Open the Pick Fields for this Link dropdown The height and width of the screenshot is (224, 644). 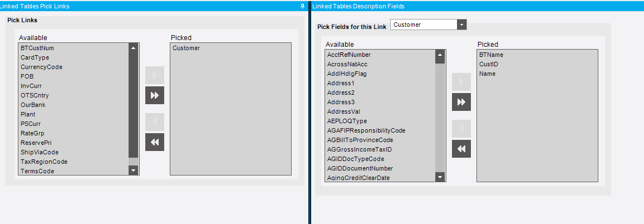click(462, 25)
